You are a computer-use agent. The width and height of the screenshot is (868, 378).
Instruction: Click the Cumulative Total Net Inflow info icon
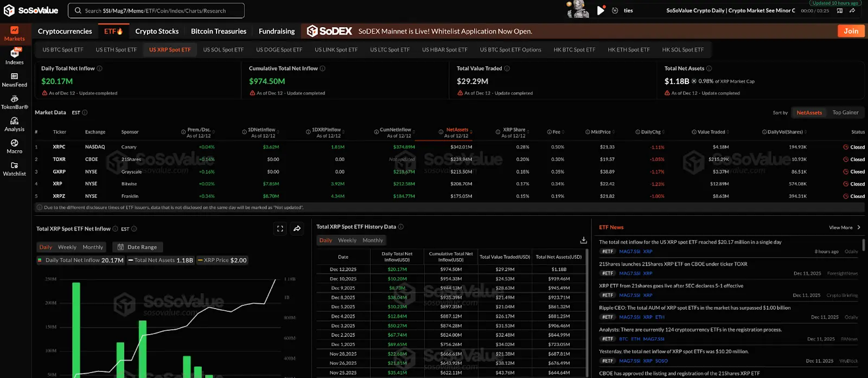coord(323,68)
